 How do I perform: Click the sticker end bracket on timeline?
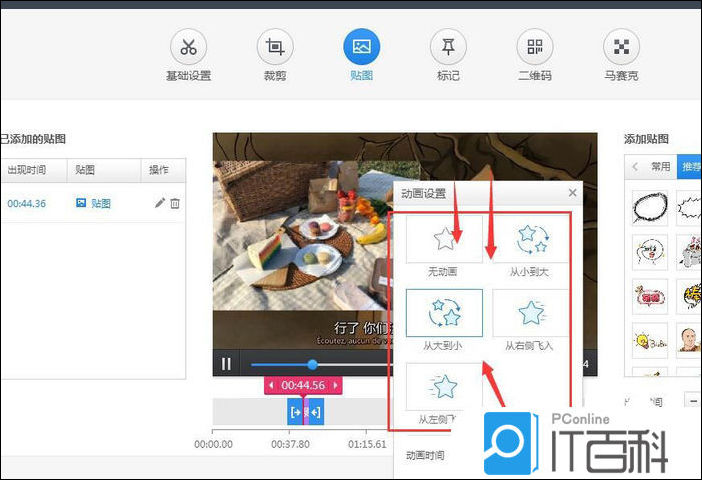[x=315, y=412]
